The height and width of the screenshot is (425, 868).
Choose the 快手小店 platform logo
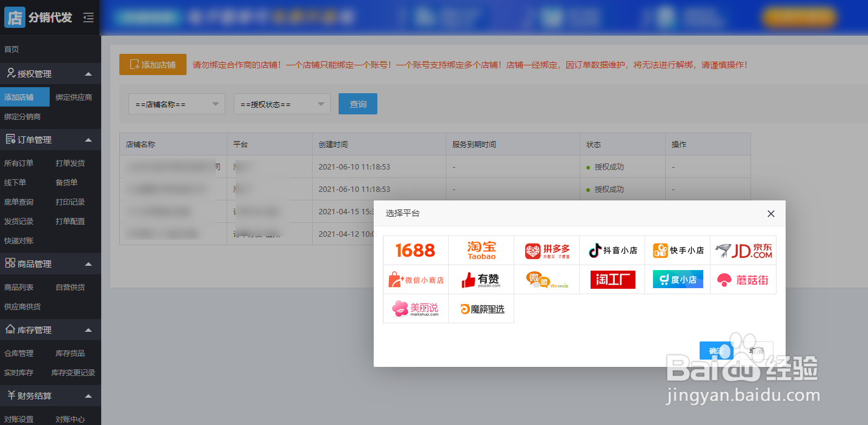tap(677, 250)
